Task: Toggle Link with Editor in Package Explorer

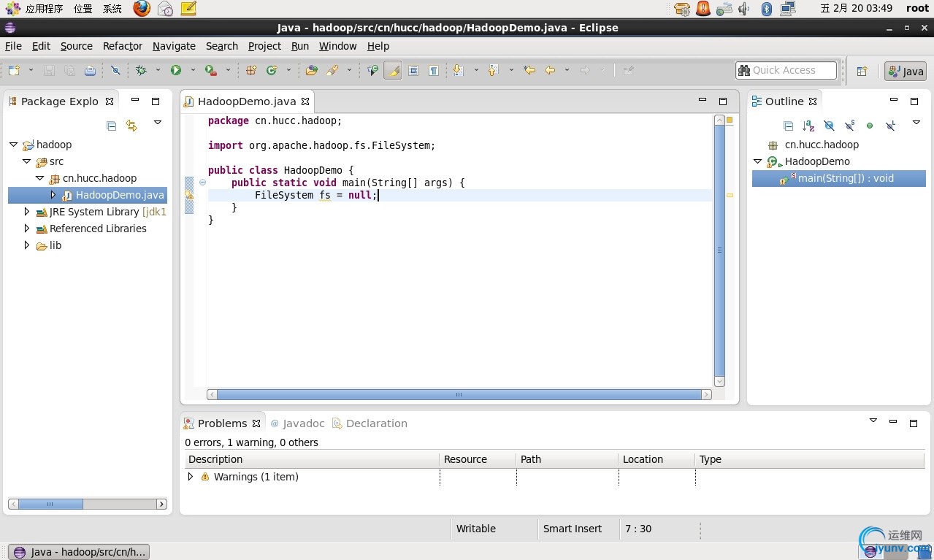Action: pos(131,126)
